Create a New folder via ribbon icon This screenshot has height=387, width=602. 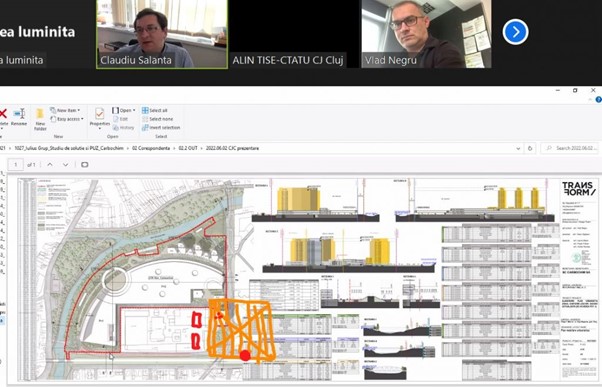(x=40, y=119)
